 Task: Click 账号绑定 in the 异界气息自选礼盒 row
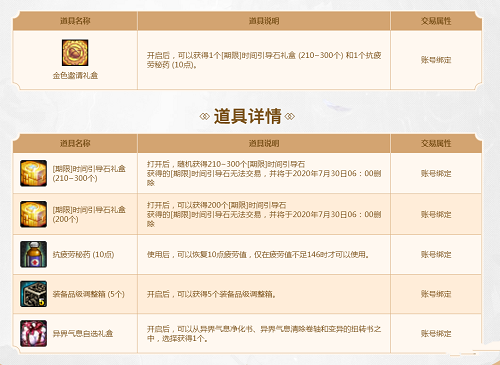[436, 334]
